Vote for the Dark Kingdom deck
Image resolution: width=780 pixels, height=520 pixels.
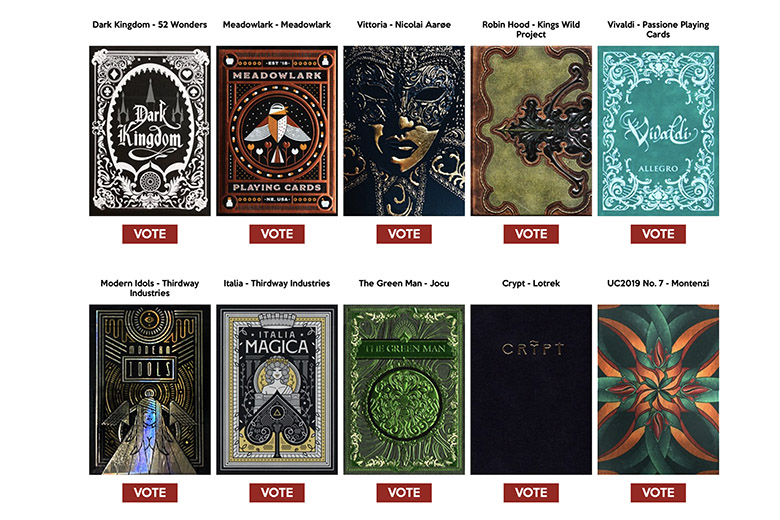click(150, 234)
